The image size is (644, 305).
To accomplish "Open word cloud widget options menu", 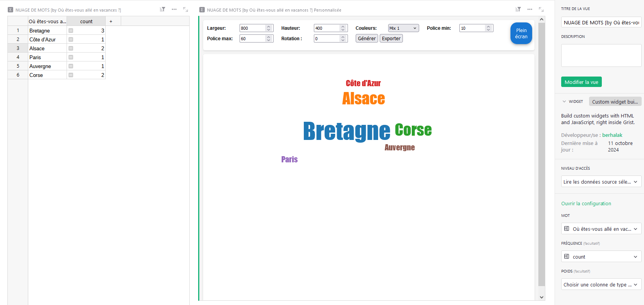I will point(530,9).
